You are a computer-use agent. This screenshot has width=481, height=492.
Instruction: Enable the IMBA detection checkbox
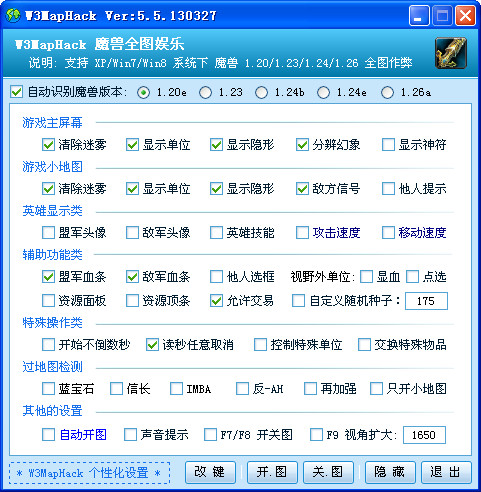(x=176, y=389)
